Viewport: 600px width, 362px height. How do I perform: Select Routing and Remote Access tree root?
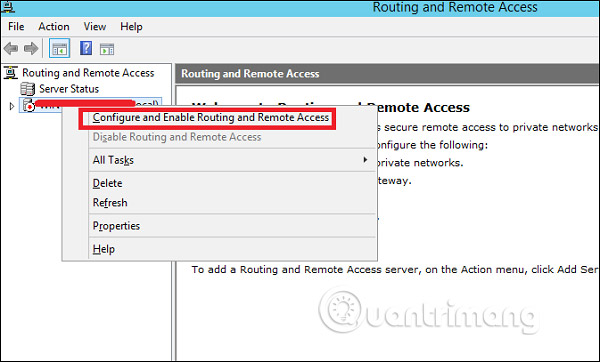pos(88,73)
